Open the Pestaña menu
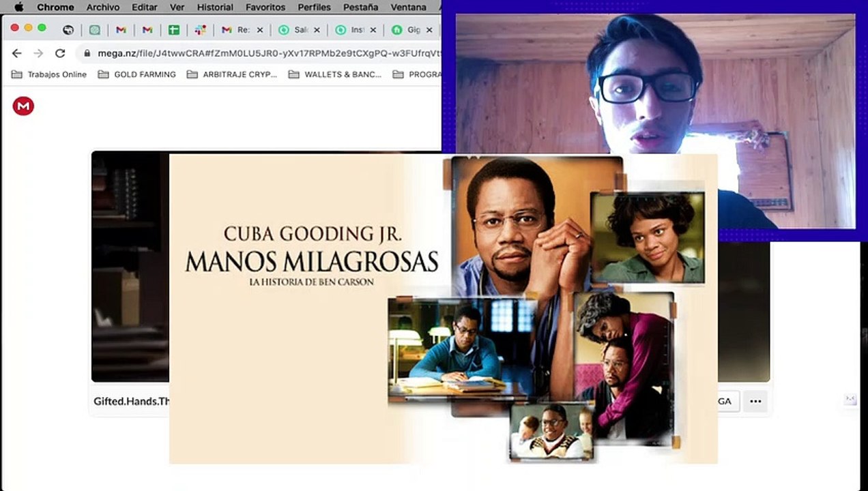Viewport: 868px width, 491px height. click(360, 7)
